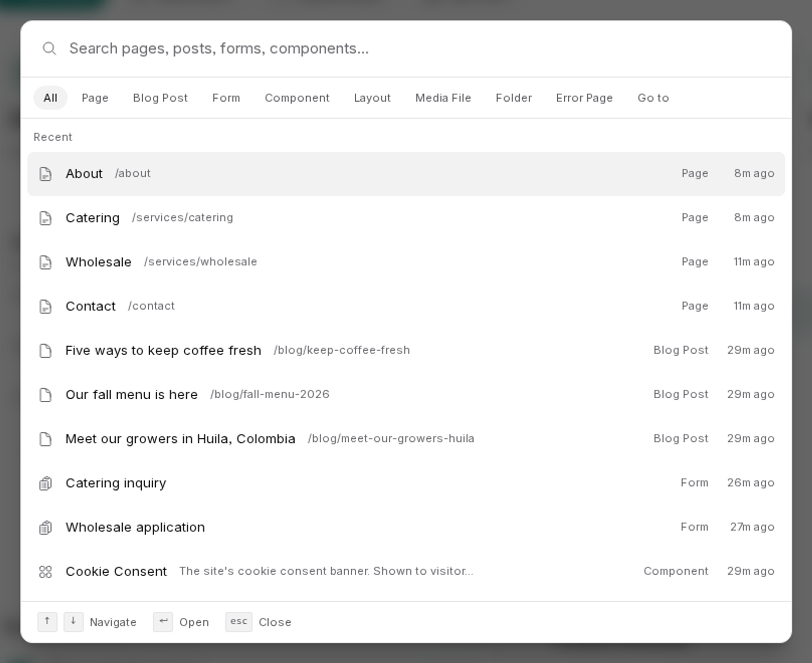Select the Contact page result
This screenshot has height=663, width=812.
pyautogui.click(x=406, y=306)
